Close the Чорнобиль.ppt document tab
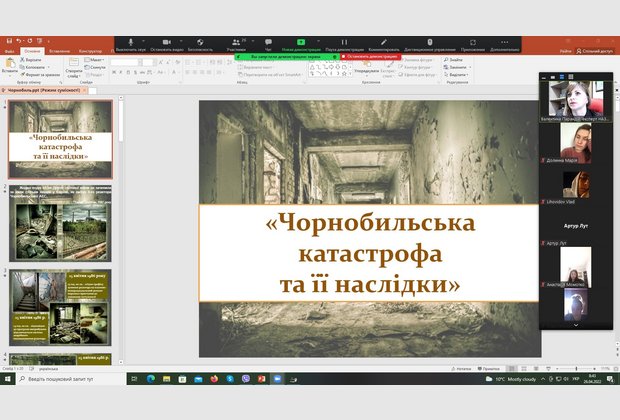 [84, 90]
